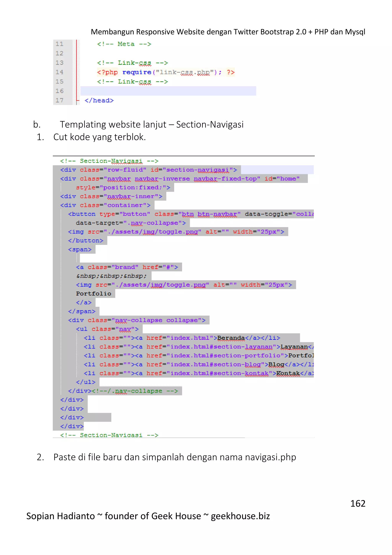Select line number 12 in the editor gutter

click(x=59, y=53)
